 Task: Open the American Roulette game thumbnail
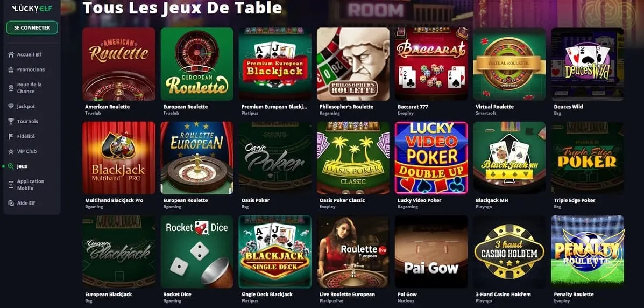click(x=119, y=64)
